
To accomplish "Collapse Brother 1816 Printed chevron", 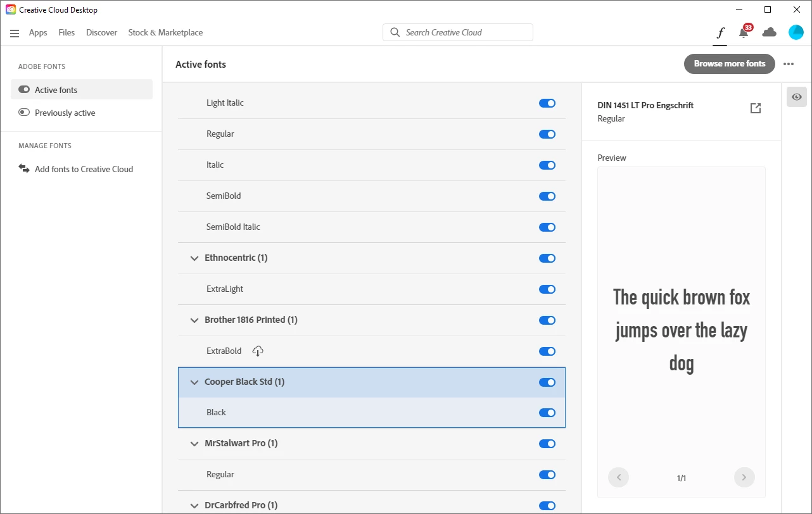I will 194,320.
